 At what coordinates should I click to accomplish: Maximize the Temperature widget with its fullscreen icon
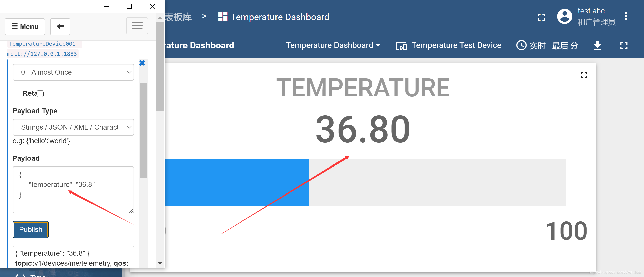point(584,75)
